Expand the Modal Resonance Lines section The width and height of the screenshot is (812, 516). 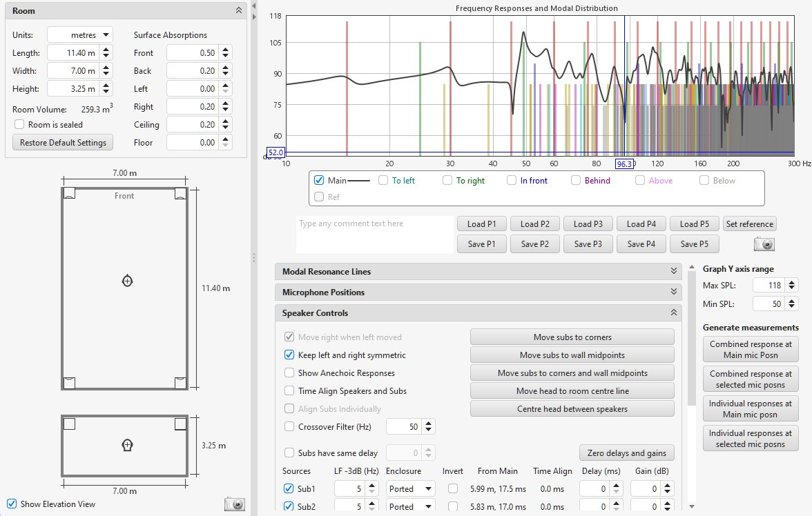pyautogui.click(x=674, y=272)
